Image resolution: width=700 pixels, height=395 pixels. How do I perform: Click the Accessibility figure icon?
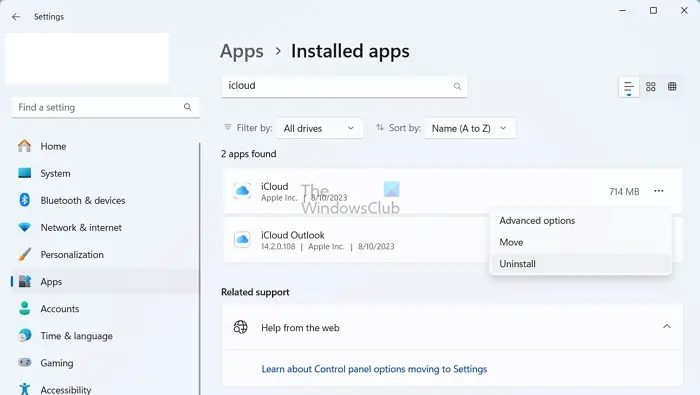coord(25,389)
